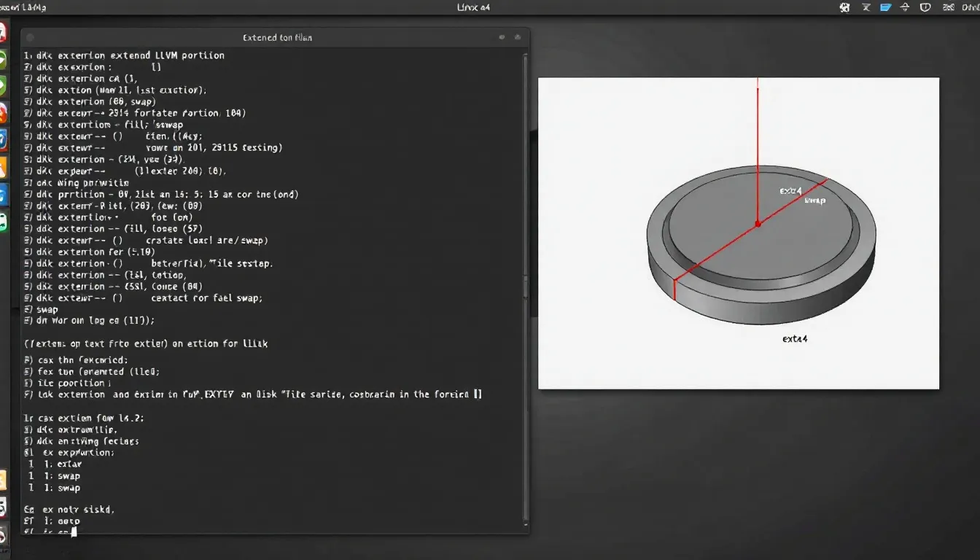The width and height of the screenshot is (980, 560).
Task: Click the blue folder icon in the system tray
Action: click(884, 7)
